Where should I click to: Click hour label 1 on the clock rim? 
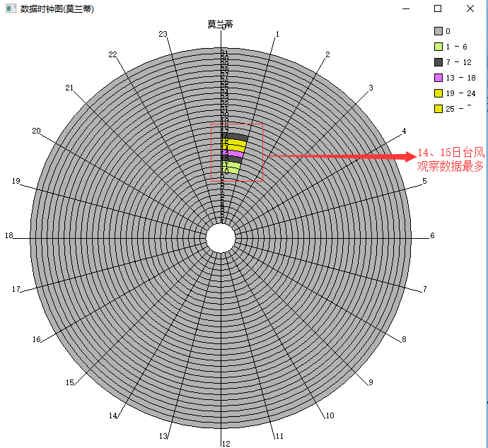[277, 34]
